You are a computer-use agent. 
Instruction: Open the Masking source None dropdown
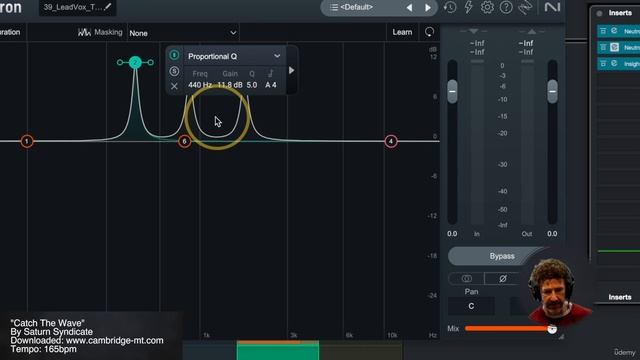pyautogui.click(x=182, y=33)
